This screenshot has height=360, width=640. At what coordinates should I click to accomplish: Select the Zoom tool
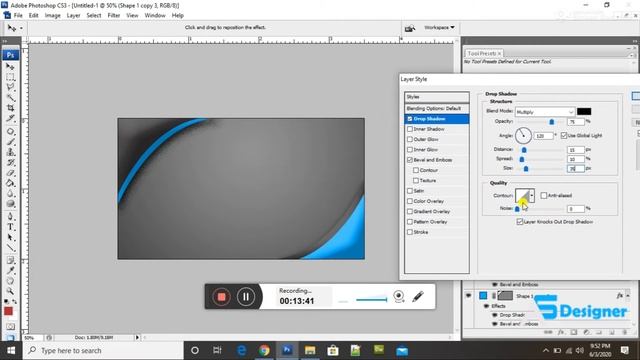click(10, 291)
